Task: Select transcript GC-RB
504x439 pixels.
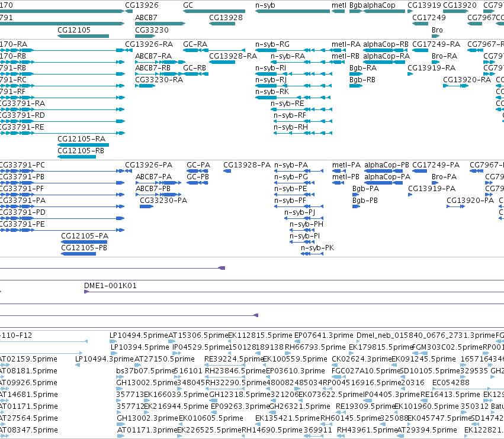Action: tap(194, 68)
